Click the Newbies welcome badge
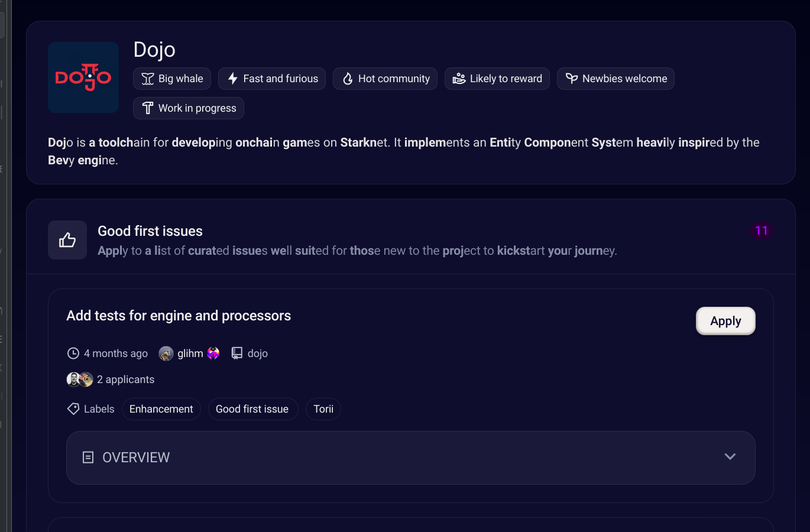 click(615, 79)
